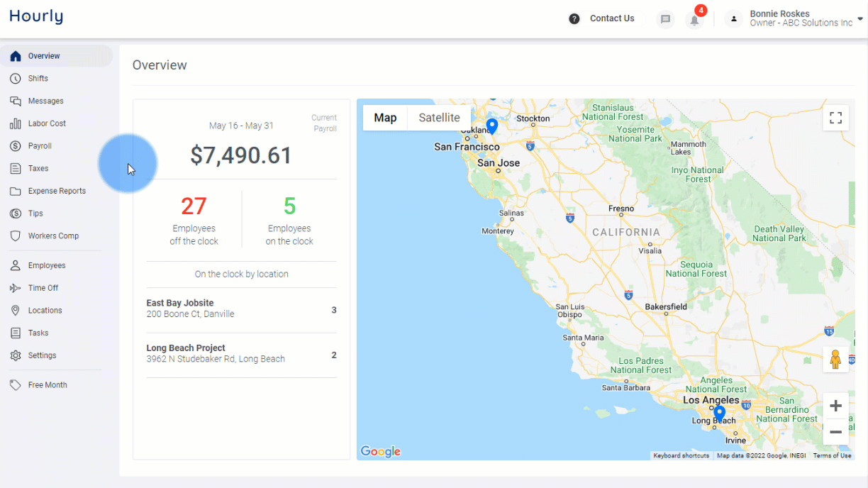Click the question mark help icon
The image size is (868, 488).
point(574,19)
